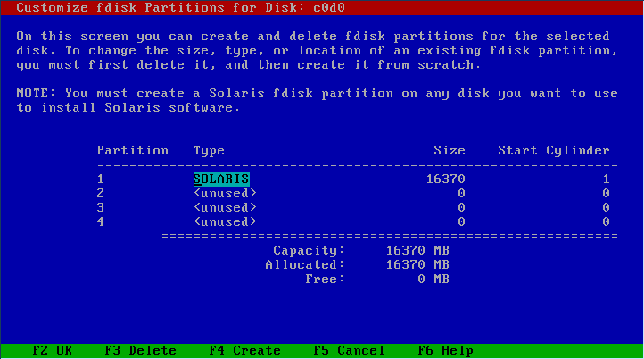Click the Type column header
The image size is (644, 359).
(209, 151)
